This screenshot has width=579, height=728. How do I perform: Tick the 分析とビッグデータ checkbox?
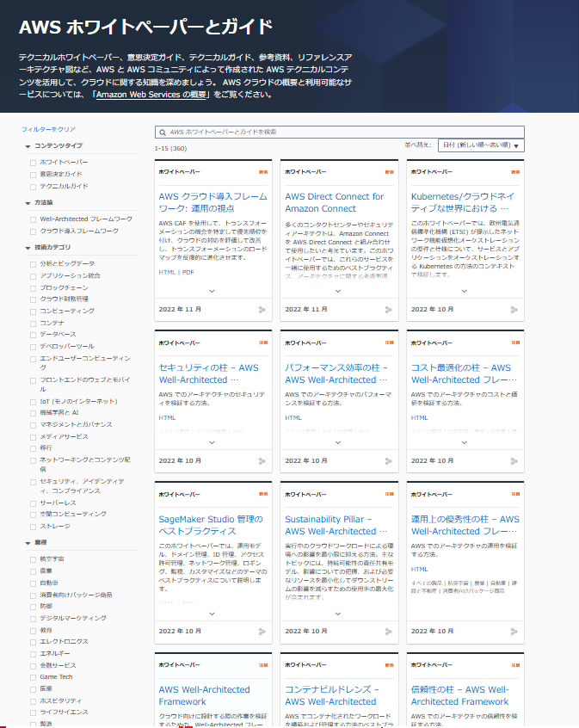click(33, 264)
